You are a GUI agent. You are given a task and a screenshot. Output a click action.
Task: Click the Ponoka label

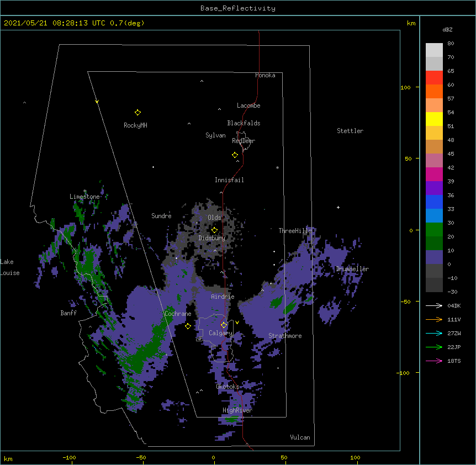point(265,75)
